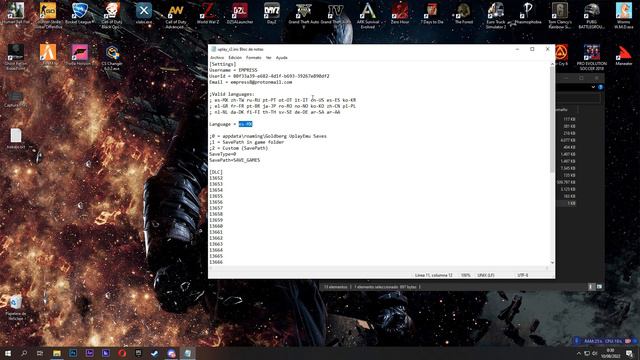640x360 pixels.
Task: Open the Far Cry 6 desktop icon
Action: click(x=561, y=56)
